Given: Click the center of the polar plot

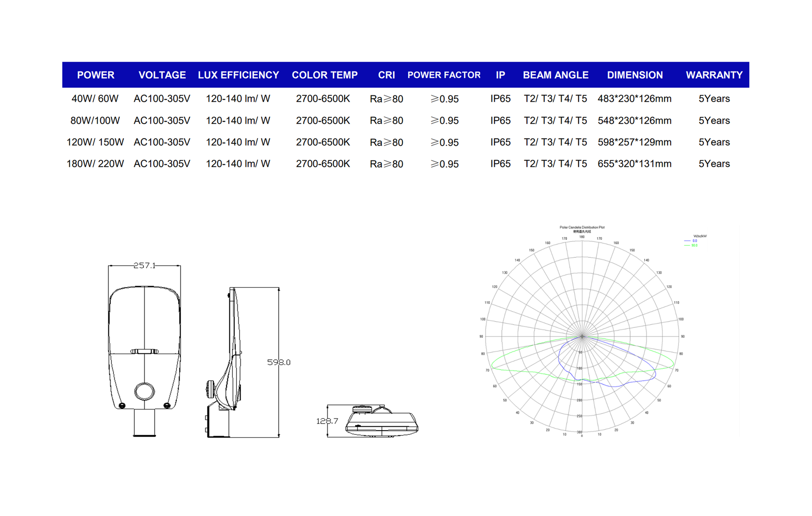Looking at the screenshot, I should tap(582, 336).
